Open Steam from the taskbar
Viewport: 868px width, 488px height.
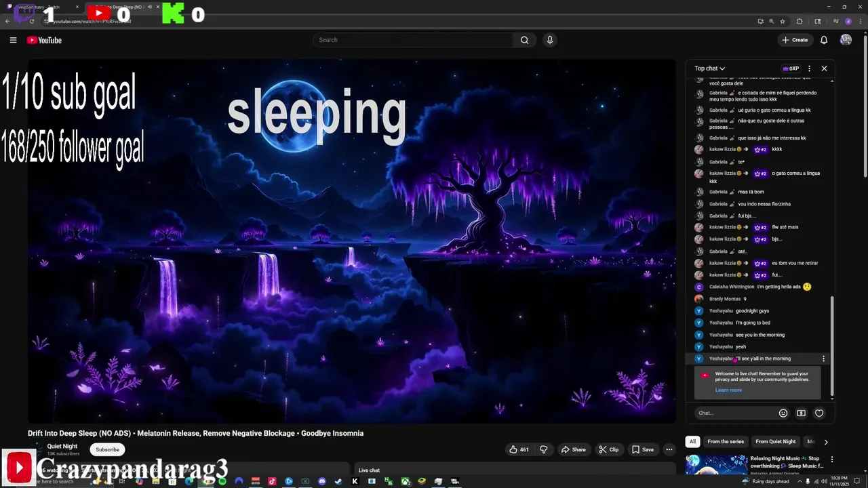point(338,481)
